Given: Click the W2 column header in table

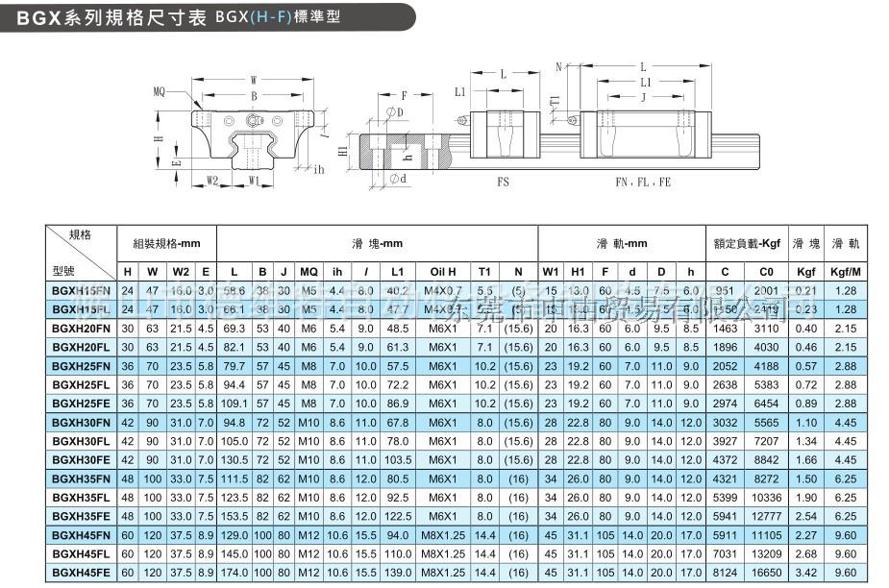Looking at the screenshot, I should tap(181, 272).
